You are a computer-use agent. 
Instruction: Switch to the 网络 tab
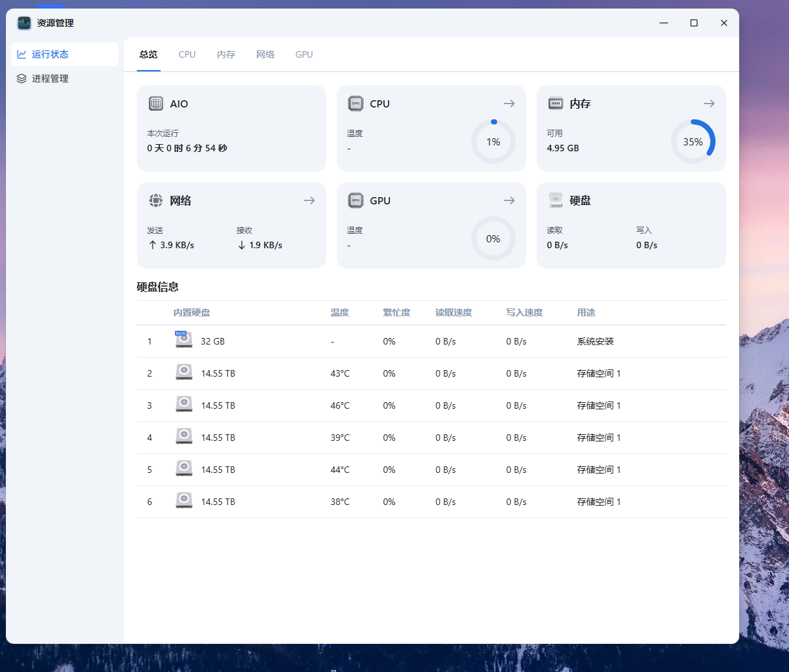pyautogui.click(x=265, y=54)
